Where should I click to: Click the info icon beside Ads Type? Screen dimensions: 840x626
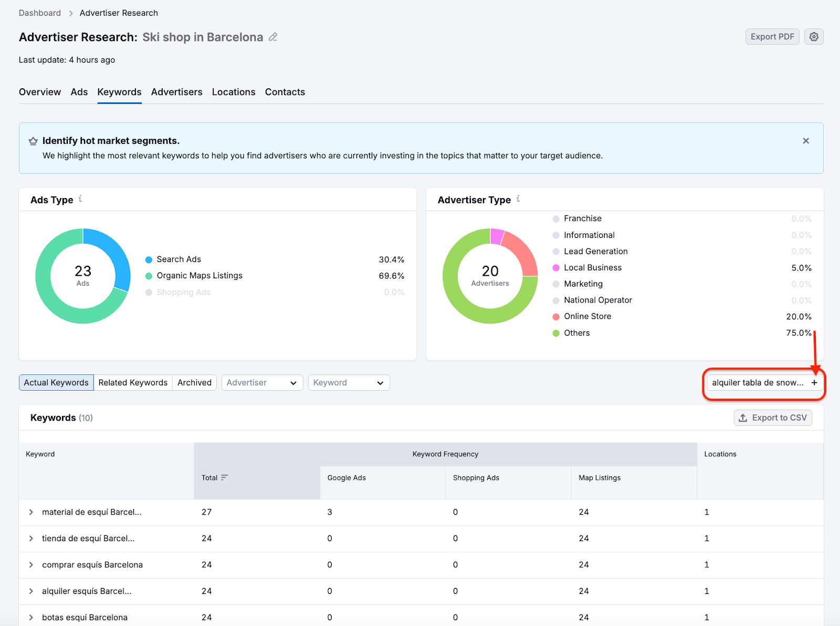click(80, 199)
